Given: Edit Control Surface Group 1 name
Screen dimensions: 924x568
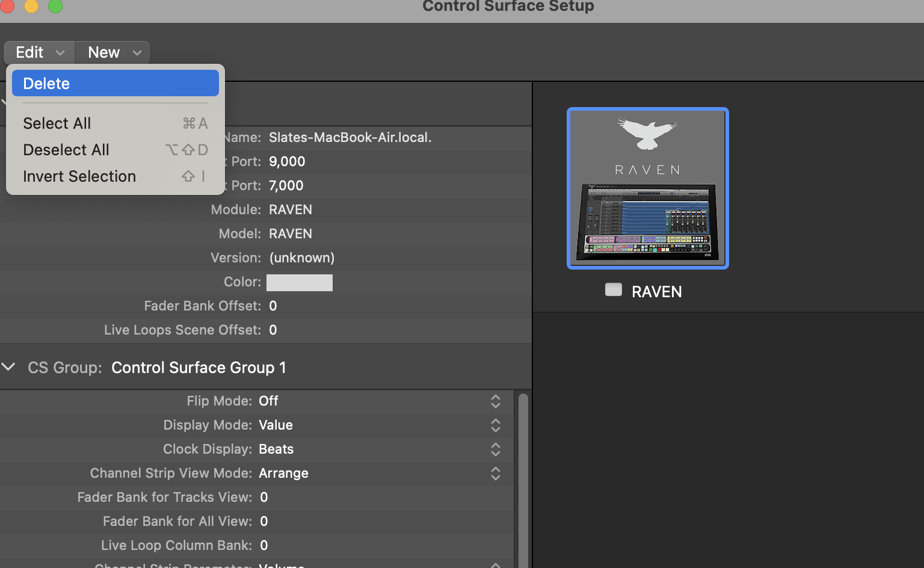Looking at the screenshot, I should pyautogui.click(x=199, y=368).
